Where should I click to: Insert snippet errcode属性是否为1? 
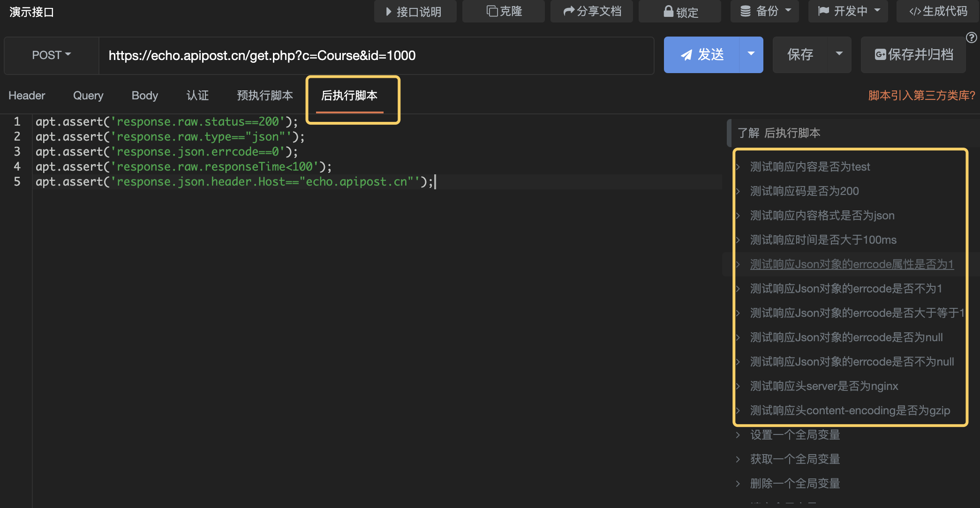coord(852,264)
